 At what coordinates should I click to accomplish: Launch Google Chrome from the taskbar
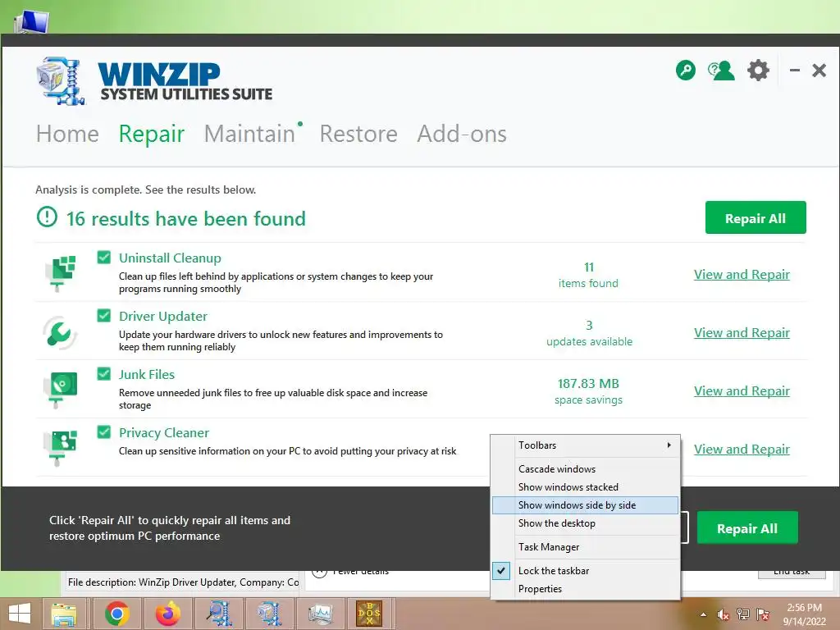(117, 614)
